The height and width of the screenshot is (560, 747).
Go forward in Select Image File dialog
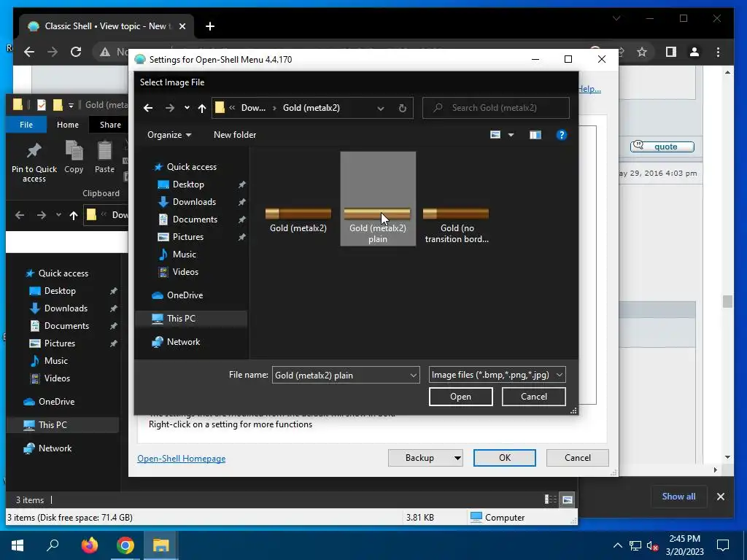[x=169, y=108]
